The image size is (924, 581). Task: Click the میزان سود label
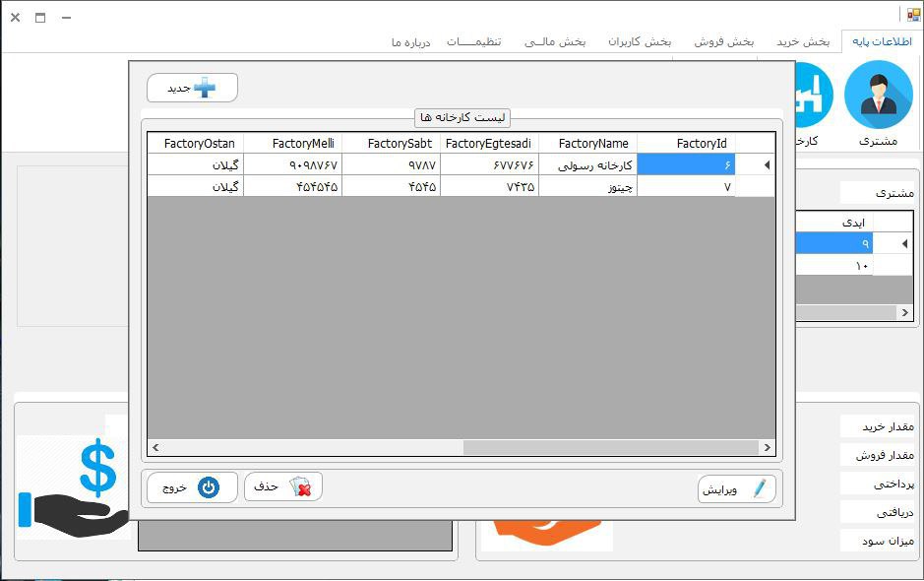point(888,541)
